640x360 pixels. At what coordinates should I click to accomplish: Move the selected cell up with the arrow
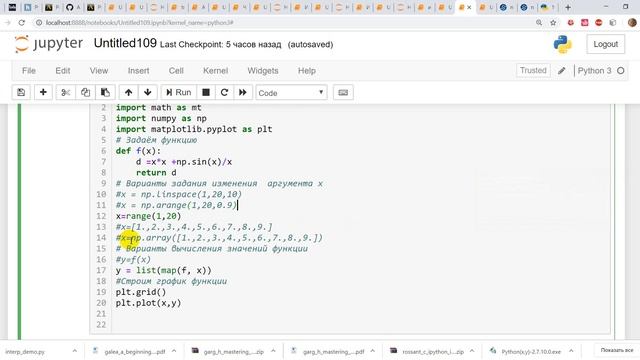[129, 93]
